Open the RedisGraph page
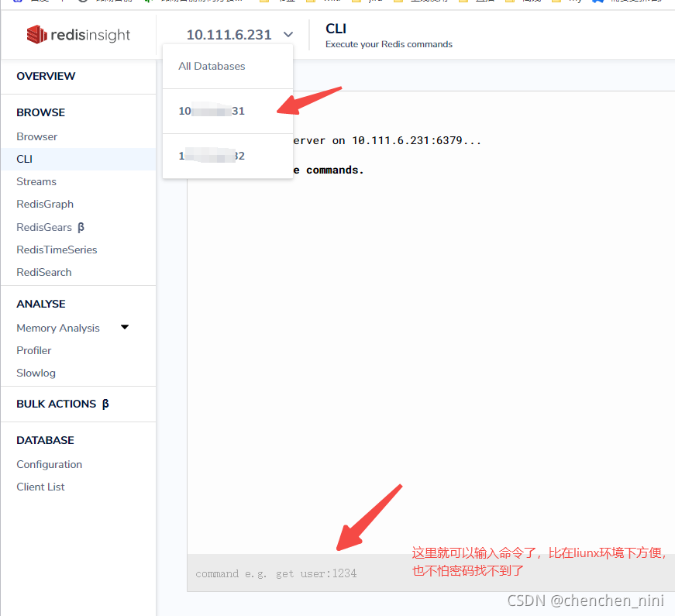This screenshot has height=616, width=675. coord(45,204)
